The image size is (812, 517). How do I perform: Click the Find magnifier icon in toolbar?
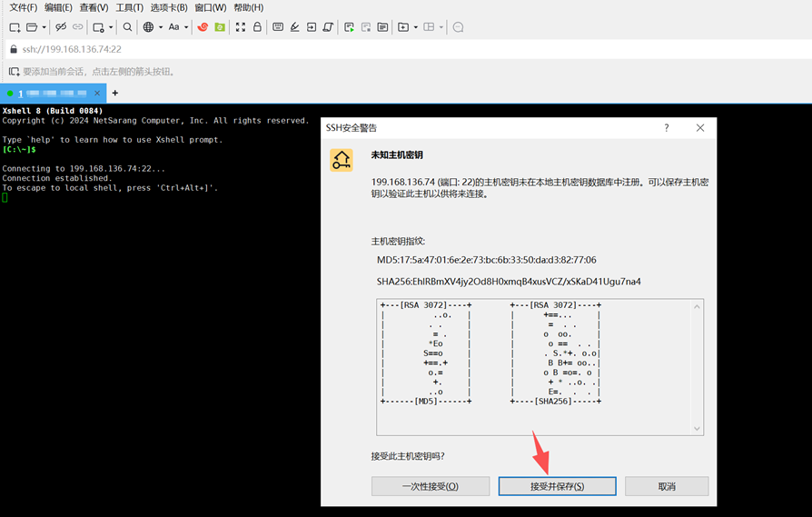[127, 27]
